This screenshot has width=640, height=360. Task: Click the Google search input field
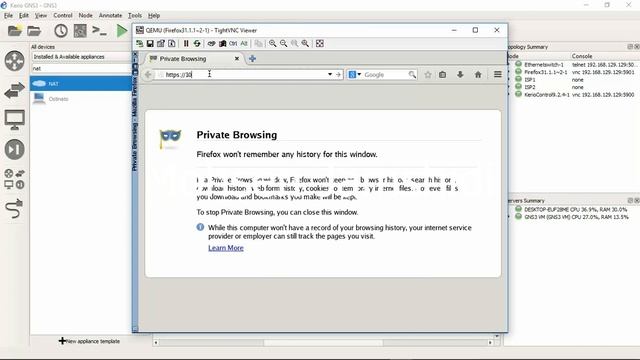[x=385, y=75]
